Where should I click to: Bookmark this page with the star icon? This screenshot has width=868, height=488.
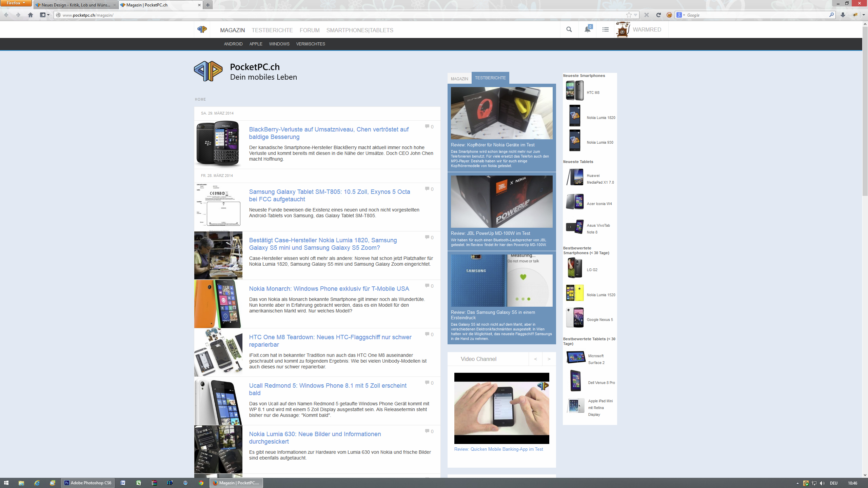(x=629, y=15)
